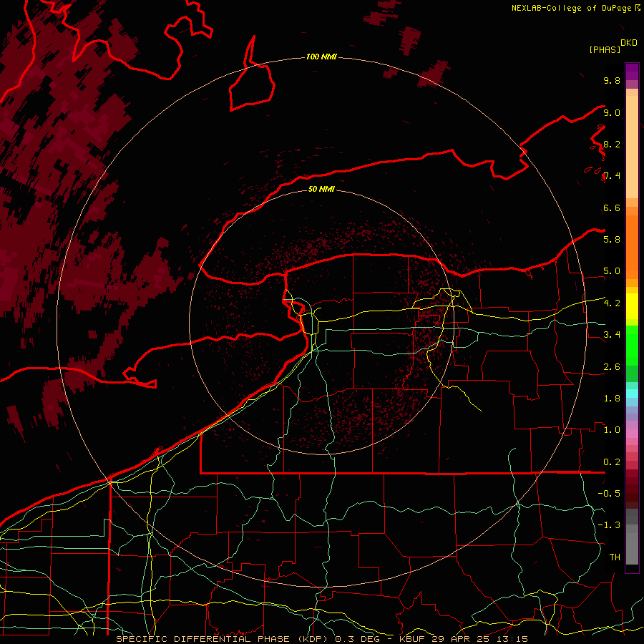Click the 8.2 scale label
This screenshot has width=644, height=644.
coord(612,144)
